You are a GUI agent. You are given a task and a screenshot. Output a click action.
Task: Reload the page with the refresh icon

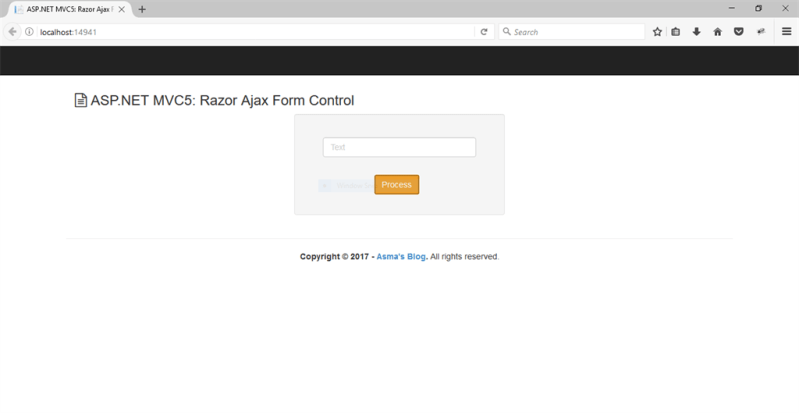[x=484, y=32]
